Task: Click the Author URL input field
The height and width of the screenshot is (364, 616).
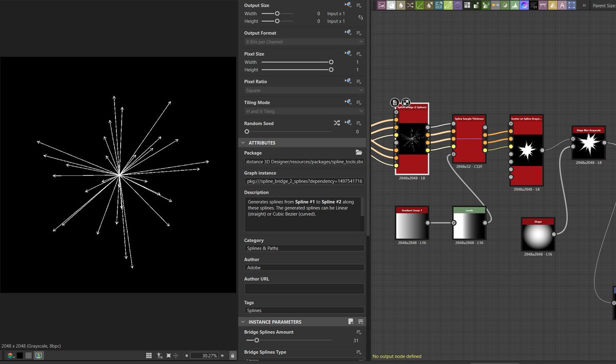Action: (304, 289)
